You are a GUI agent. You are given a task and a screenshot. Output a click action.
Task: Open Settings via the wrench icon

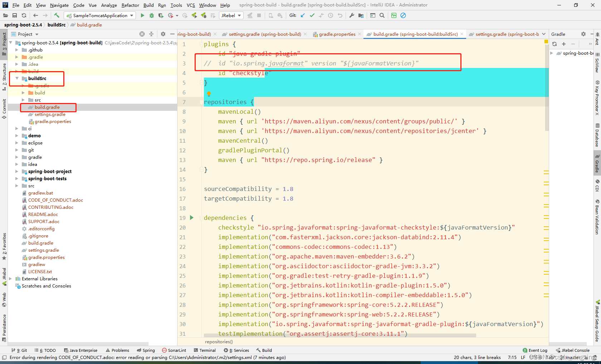pos(352,15)
